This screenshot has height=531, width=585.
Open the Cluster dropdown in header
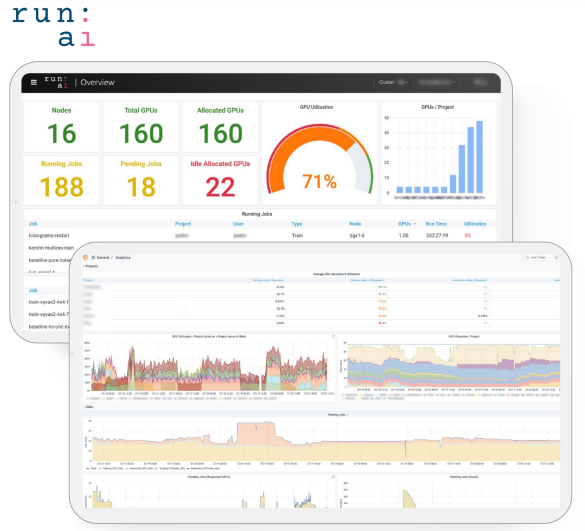tap(394, 82)
